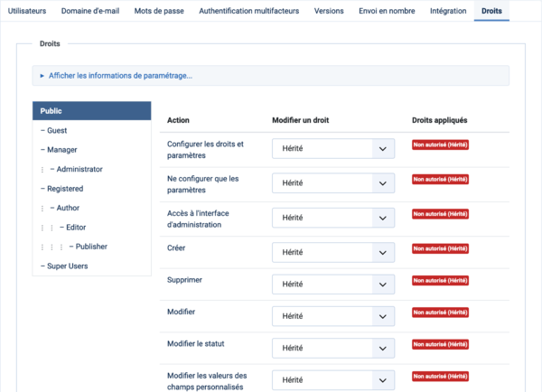Open dropdown for Ne configurer que les paramètres

click(333, 183)
